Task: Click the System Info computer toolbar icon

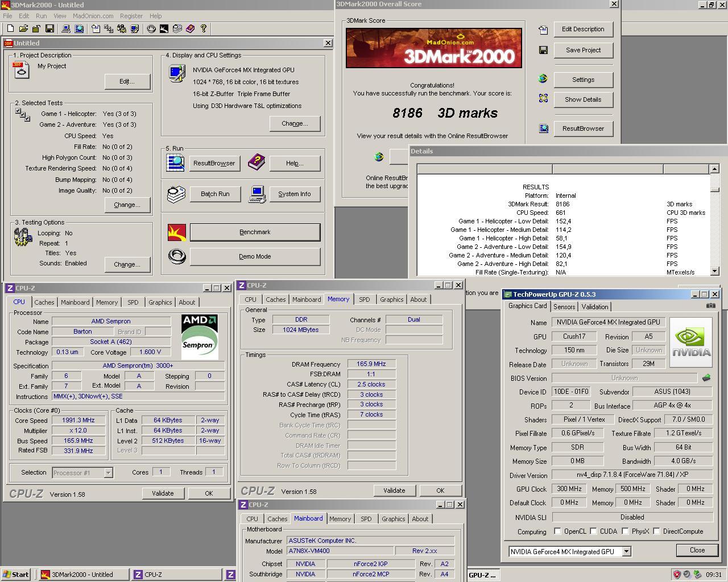Action: click(66, 28)
